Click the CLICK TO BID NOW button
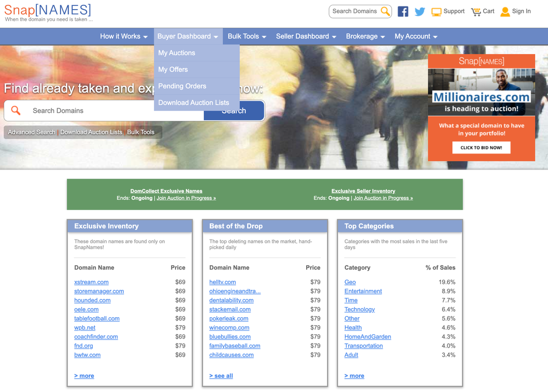Viewport: 548px width, 392px height. 481,148
